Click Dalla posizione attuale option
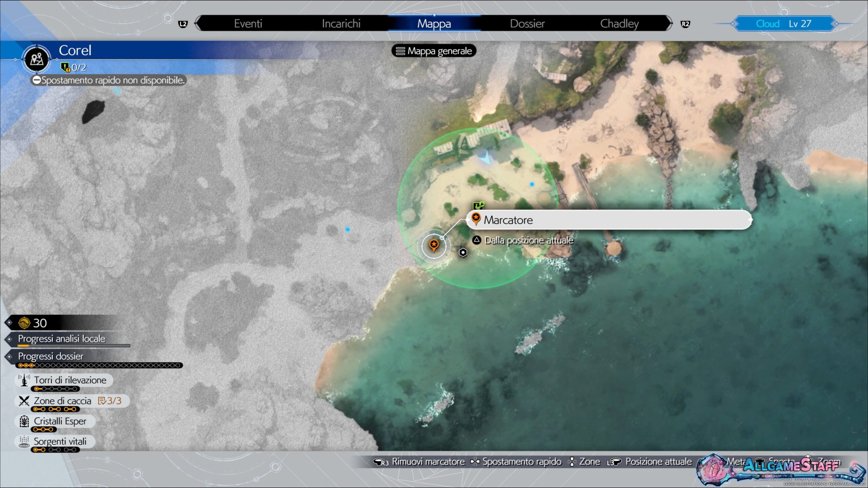This screenshot has width=868, height=488. [x=529, y=240]
